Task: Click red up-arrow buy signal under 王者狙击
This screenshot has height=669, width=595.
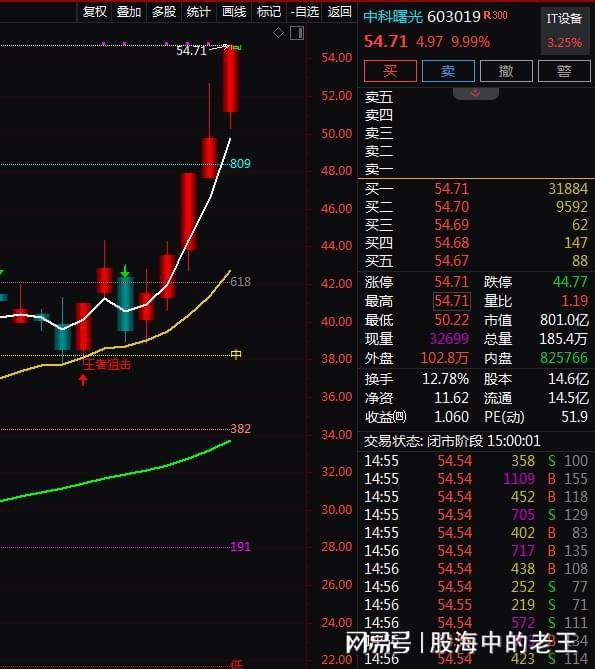Action: pyautogui.click(x=83, y=380)
